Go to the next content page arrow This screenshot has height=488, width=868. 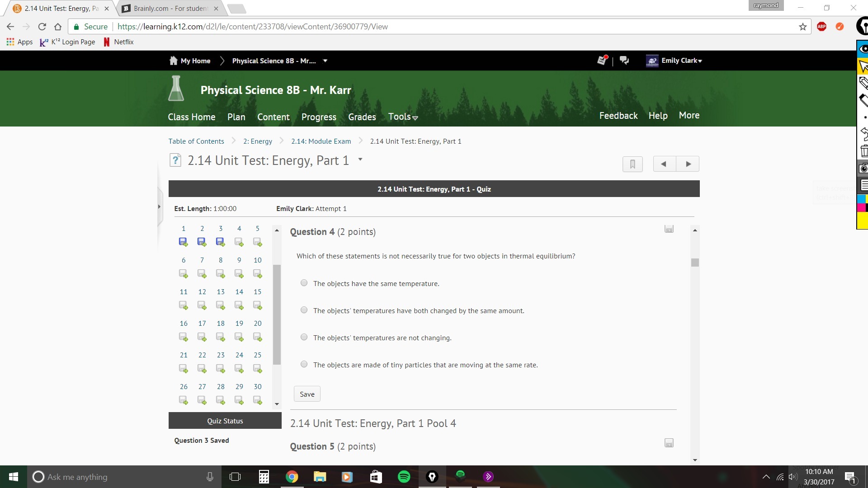point(688,164)
